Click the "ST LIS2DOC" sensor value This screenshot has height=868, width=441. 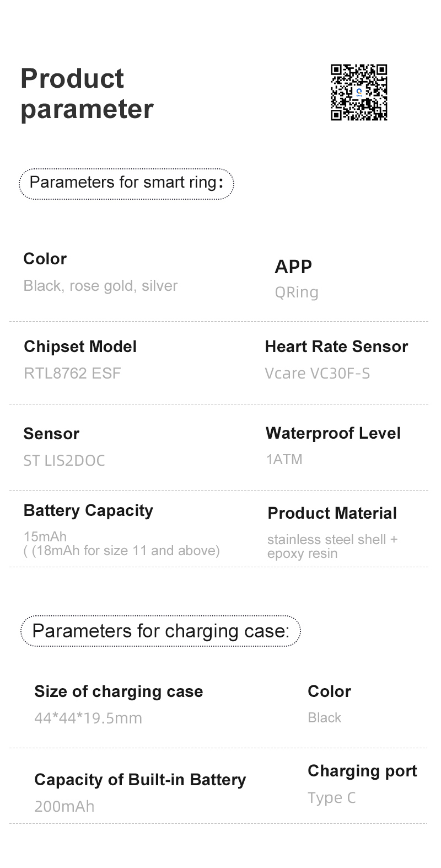pos(64,461)
